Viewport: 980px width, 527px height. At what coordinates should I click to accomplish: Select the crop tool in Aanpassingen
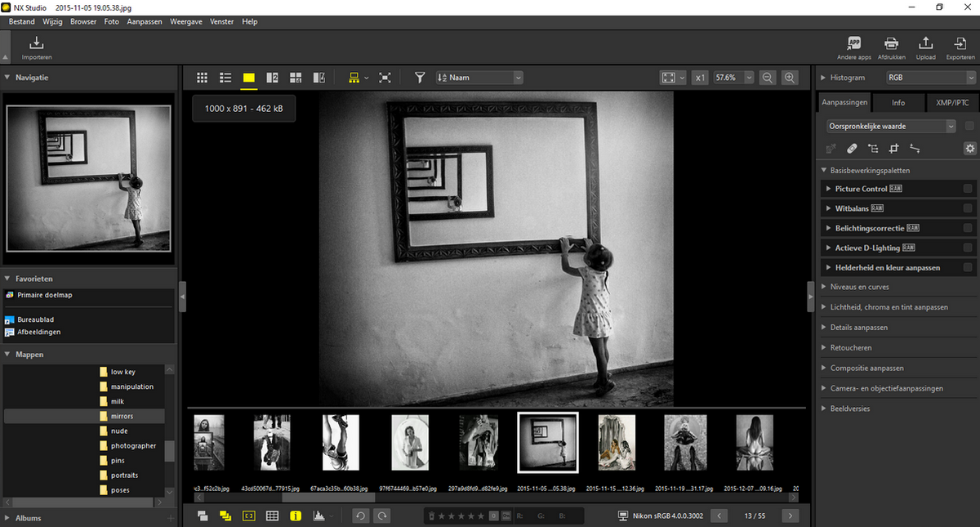click(894, 149)
